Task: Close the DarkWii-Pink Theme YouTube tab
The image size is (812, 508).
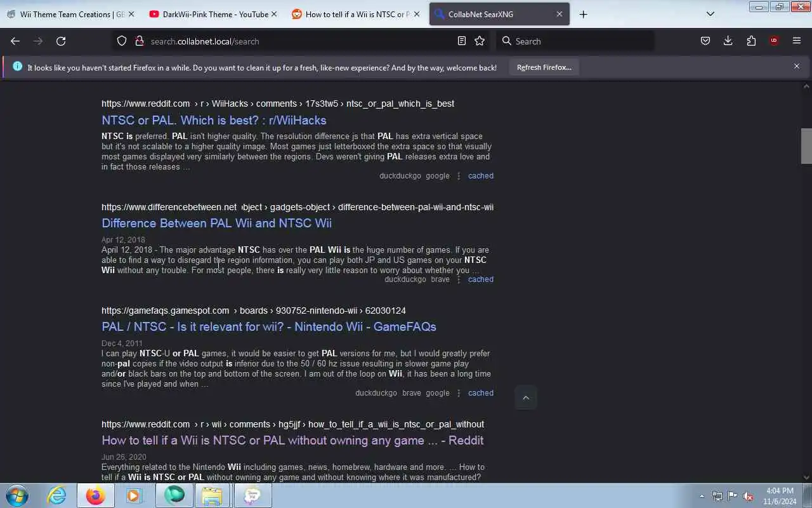Action: click(x=274, y=14)
